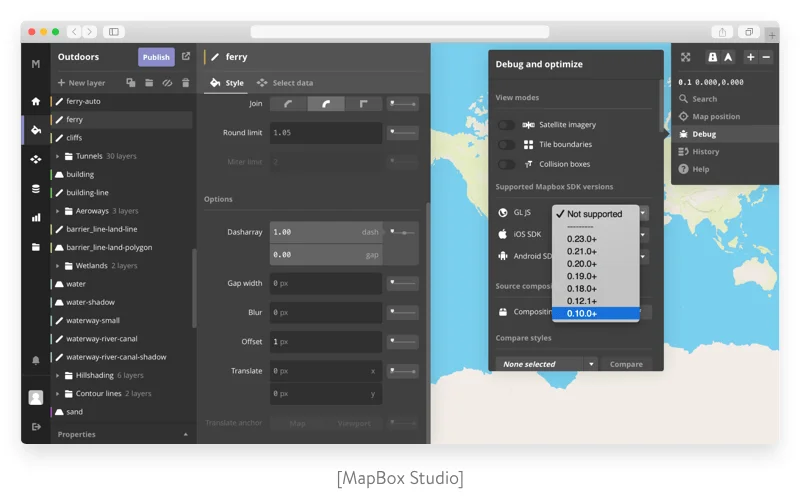This screenshot has height=504, width=800.
Task: Click the Round limit zoom slider
Action: [x=403, y=132]
